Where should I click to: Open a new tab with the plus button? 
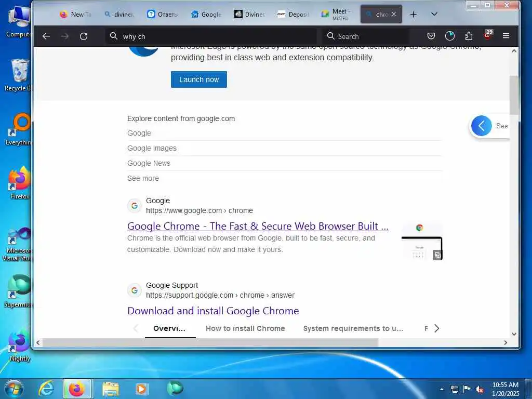413,14
